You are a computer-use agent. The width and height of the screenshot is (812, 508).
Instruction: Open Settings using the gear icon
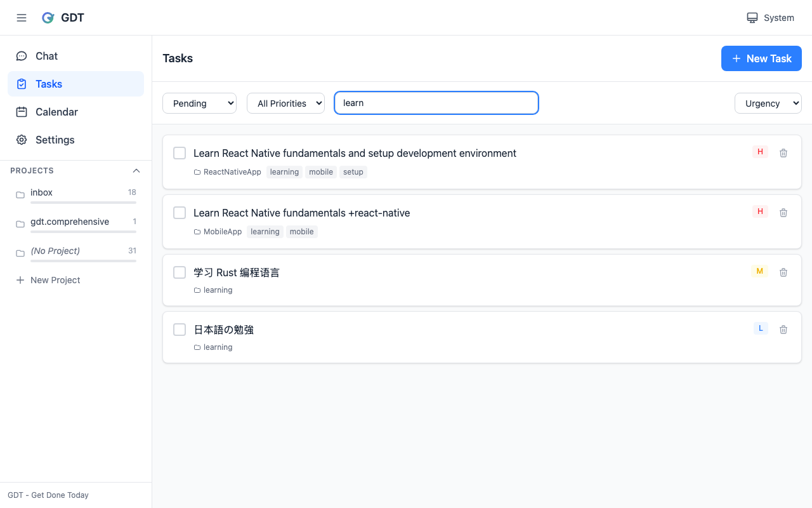point(22,140)
